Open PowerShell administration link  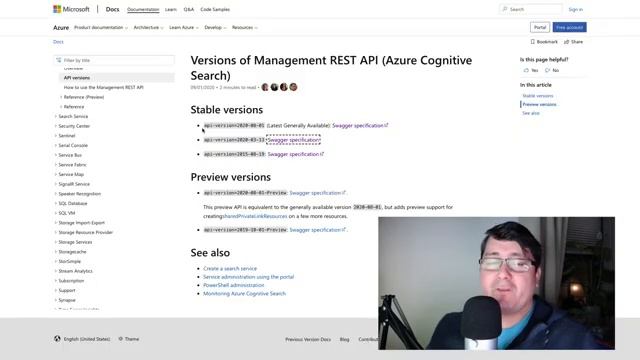[234, 285]
